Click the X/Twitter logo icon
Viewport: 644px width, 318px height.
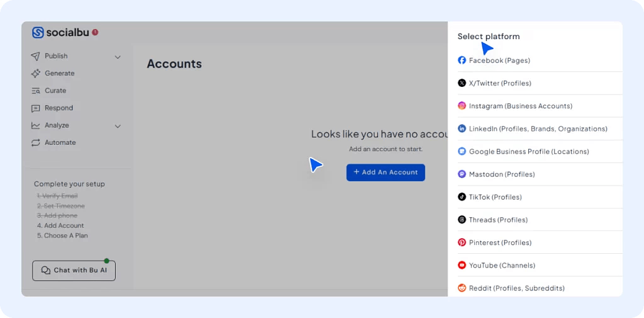coord(462,83)
